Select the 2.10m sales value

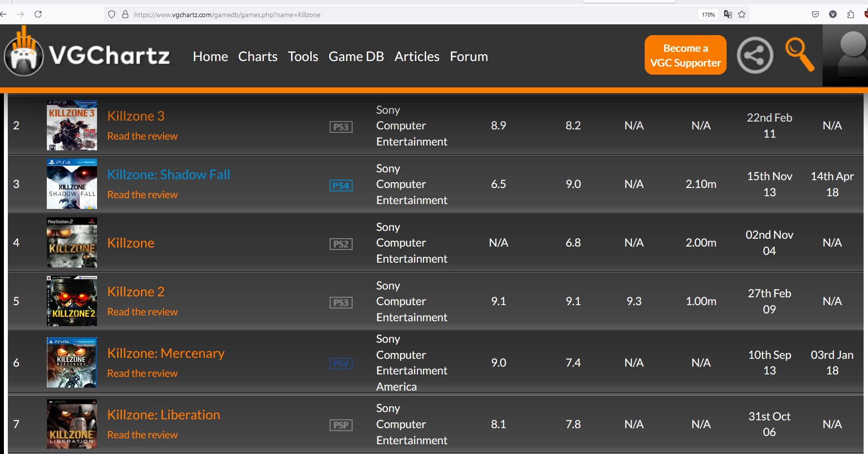(x=701, y=184)
